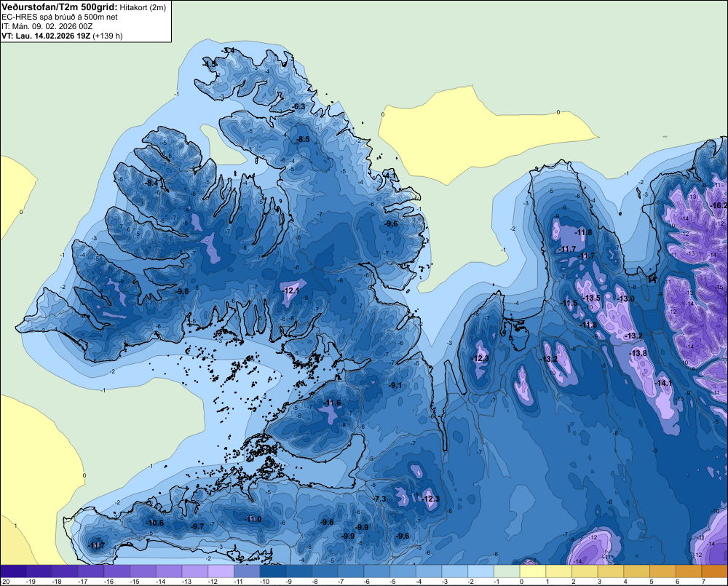This screenshot has width=728, height=586.
Task: Click the -7.3 temperature label
Action: click(380, 499)
